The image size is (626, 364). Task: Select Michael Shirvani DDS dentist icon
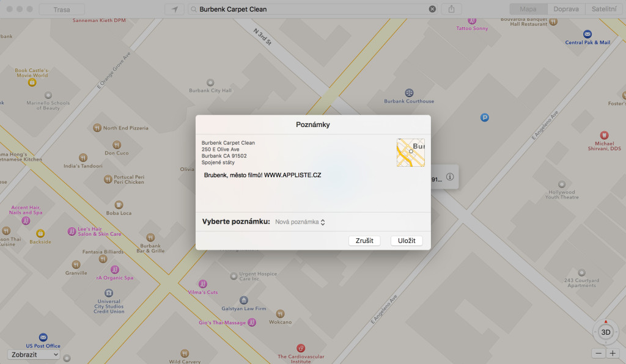point(605,135)
